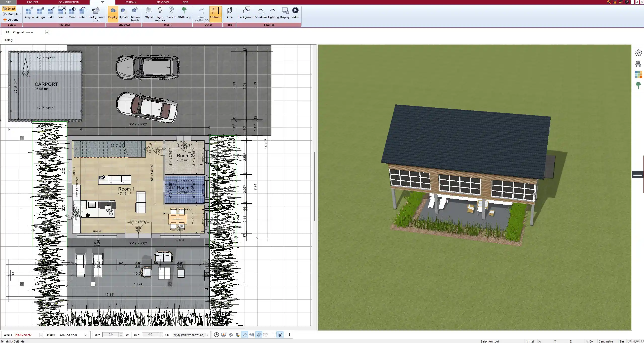Open the furniture catalog chair icon
The height and width of the screenshot is (343, 644).
pos(638,64)
